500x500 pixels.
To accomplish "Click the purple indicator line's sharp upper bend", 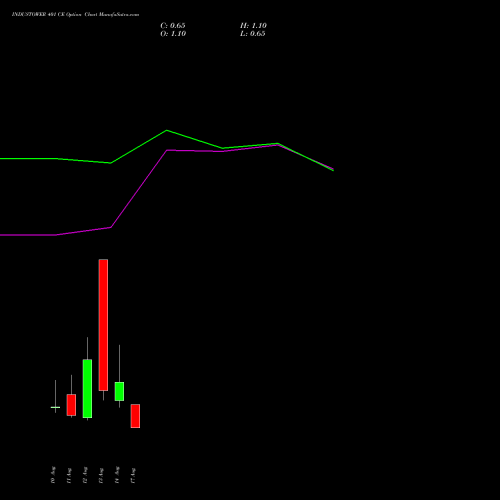I will click(x=167, y=150).
